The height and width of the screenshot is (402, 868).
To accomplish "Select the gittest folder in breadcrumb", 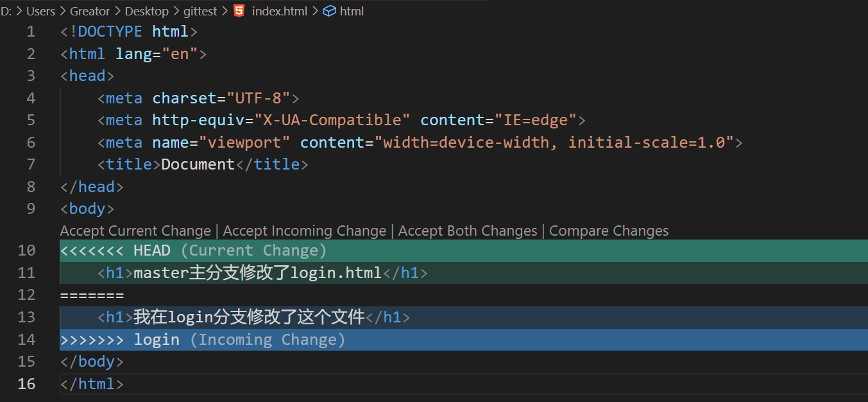I will (x=199, y=11).
